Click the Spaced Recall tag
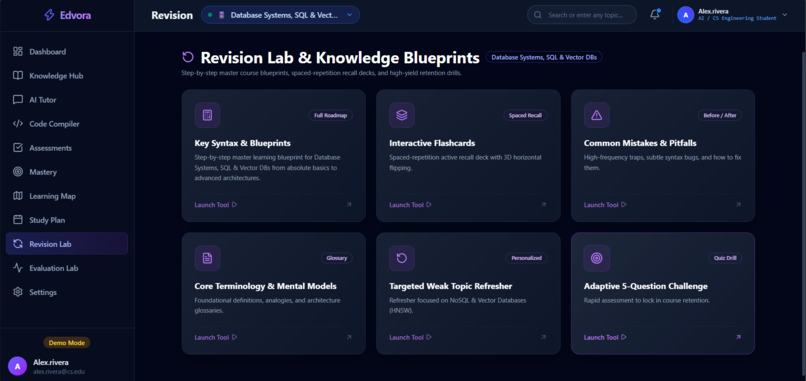This screenshot has height=381, width=806. click(x=525, y=116)
